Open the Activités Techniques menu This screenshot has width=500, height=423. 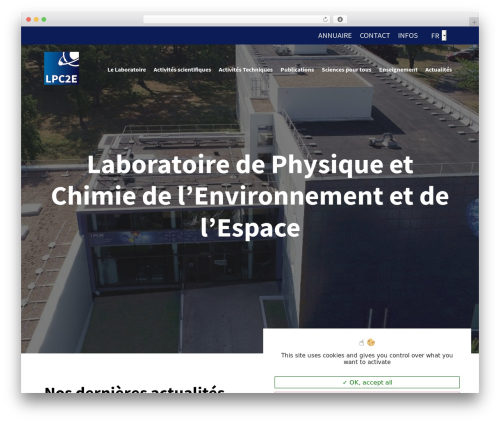tap(246, 70)
